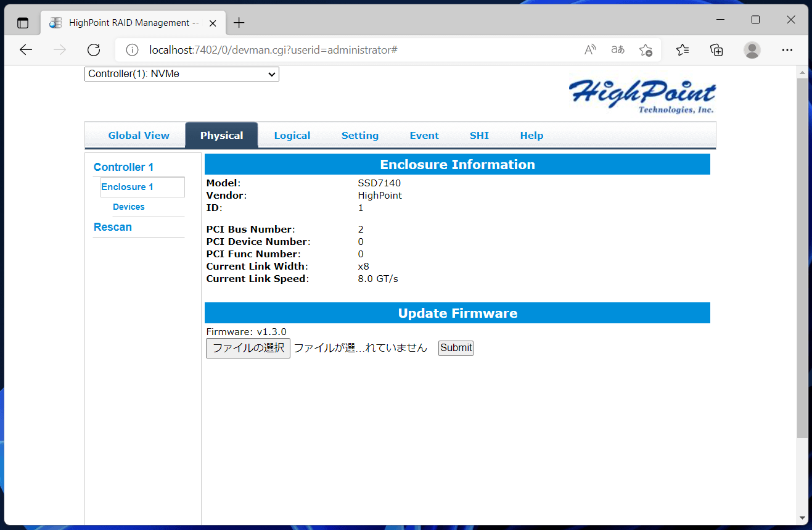Maximize the browser window
This screenshot has width=812, height=530.
(x=755, y=20)
